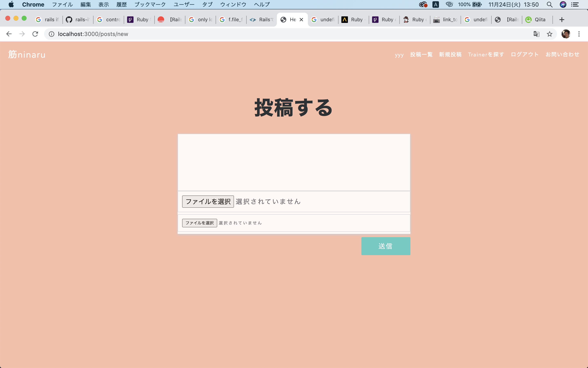Click the 筋ninaru site logo
The image size is (588, 368).
tap(27, 54)
